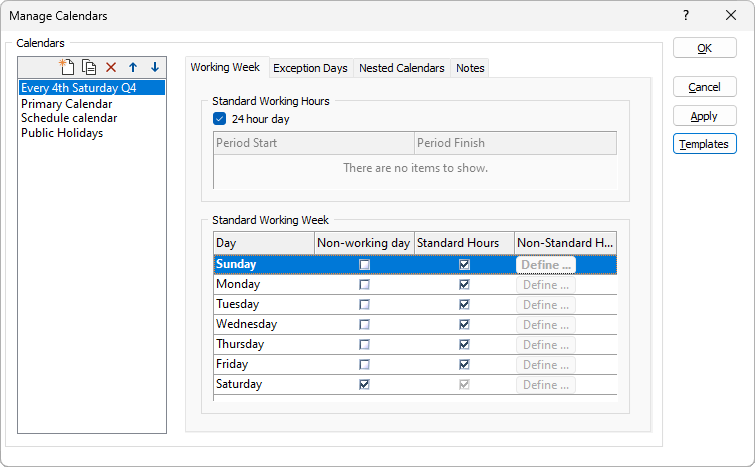Viewport: 755px width, 467px height.
Task: Uncheck Standard Hours for Wednesday
Action: (464, 325)
